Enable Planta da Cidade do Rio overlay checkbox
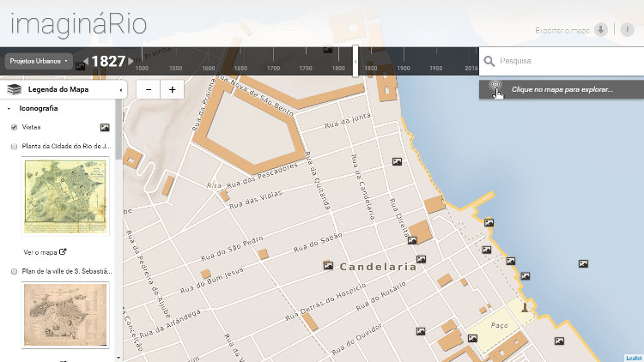 click(x=14, y=147)
